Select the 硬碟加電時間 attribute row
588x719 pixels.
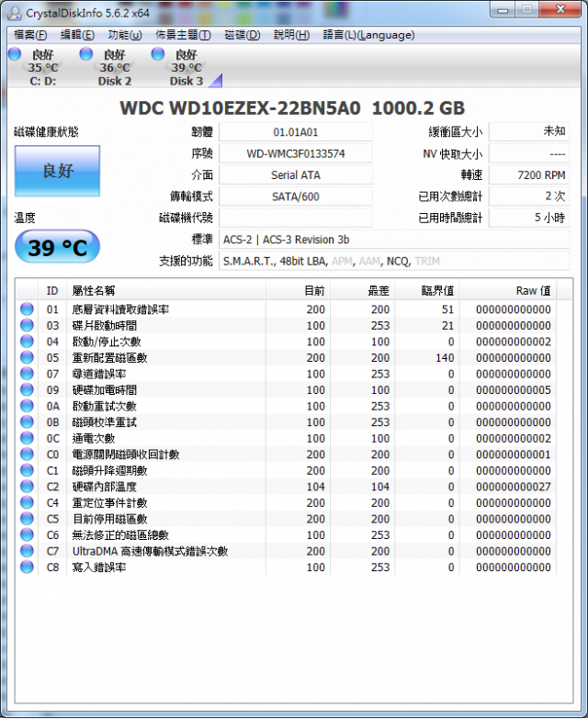pyautogui.click(x=287, y=389)
